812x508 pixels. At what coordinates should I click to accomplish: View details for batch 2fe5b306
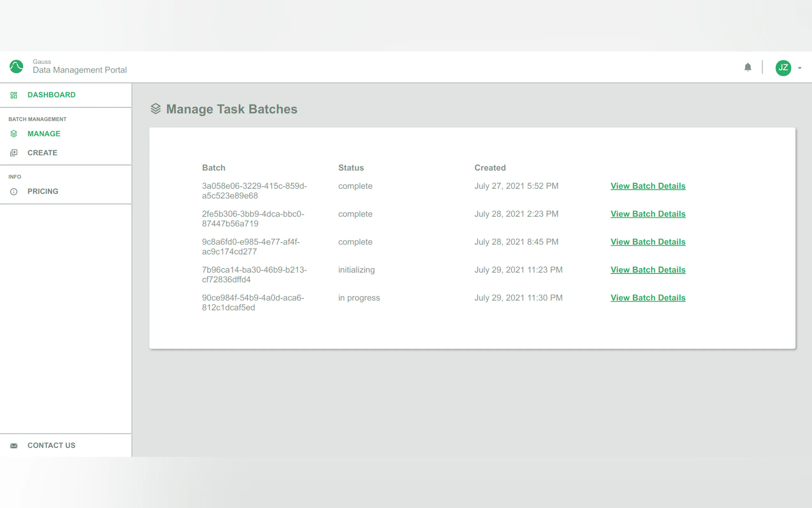click(x=647, y=214)
